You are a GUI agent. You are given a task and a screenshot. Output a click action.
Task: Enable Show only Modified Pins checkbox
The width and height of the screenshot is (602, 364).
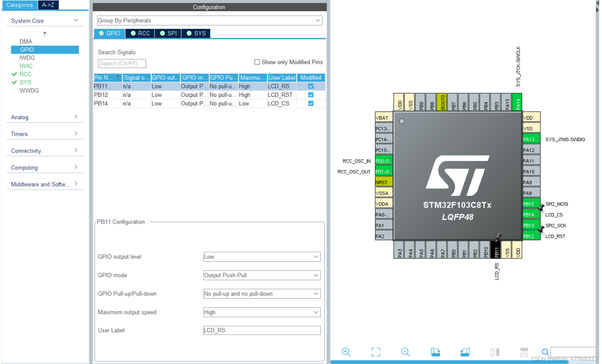pos(257,62)
